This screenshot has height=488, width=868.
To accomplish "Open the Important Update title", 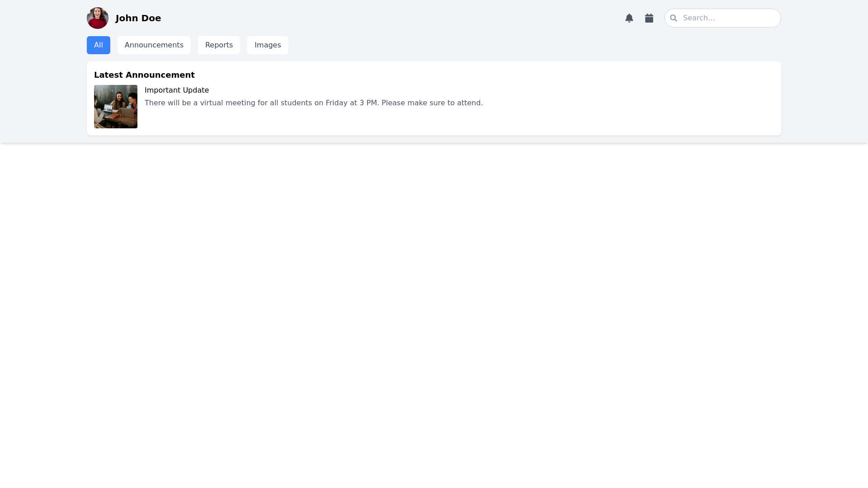I will (176, 90).
